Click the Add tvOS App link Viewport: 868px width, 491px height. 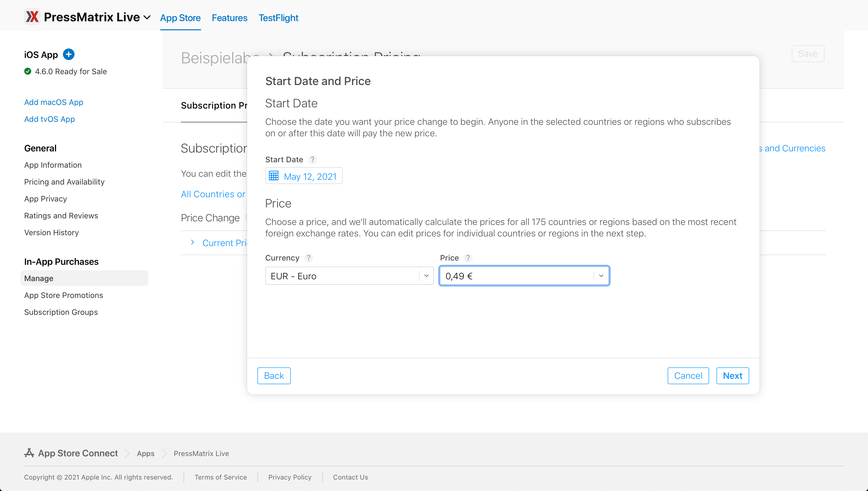click(x=49, y=119)
